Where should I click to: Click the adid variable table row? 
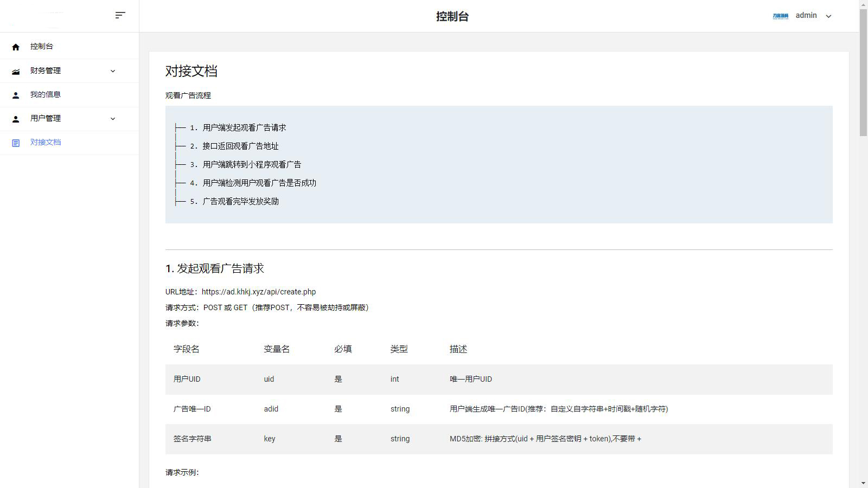tap(499, 409)
